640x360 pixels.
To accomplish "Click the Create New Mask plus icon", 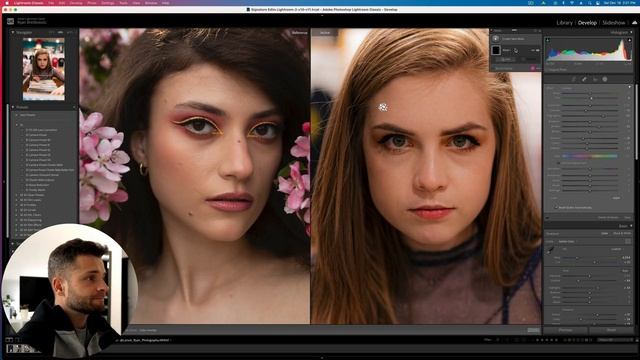I will tap(496, 38).
